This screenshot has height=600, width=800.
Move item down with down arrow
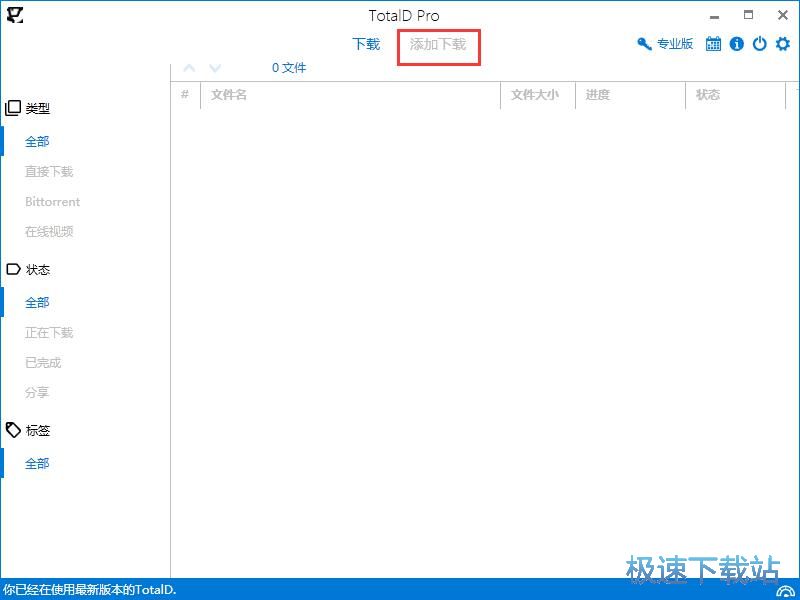(215, 68)
